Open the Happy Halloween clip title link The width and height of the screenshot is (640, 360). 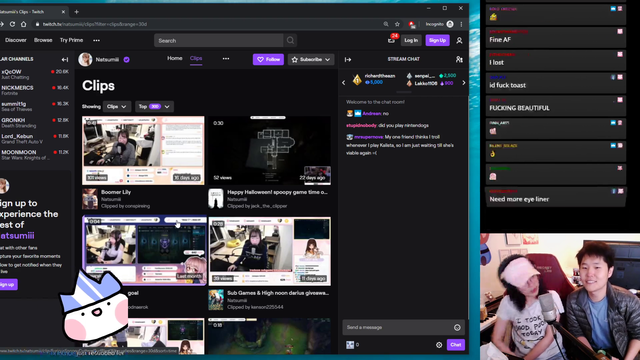pos(278,192)
